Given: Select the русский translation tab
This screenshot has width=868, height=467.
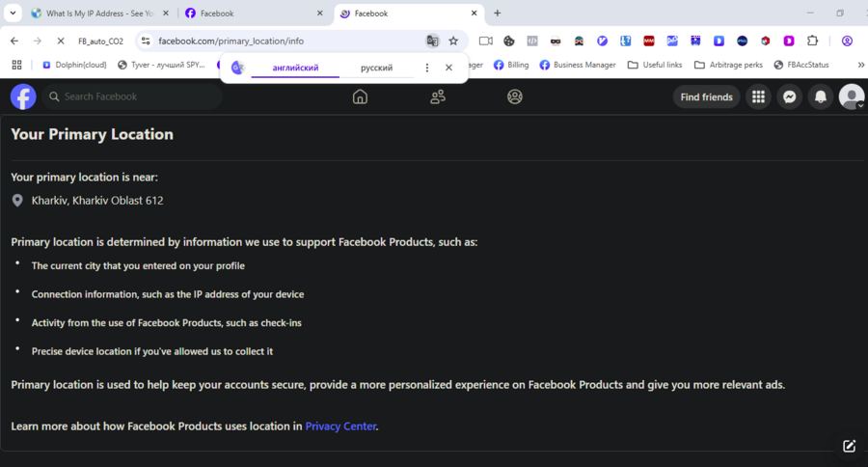Looking at the screenshot, I should pyautogui.click(x=376, y=68).
